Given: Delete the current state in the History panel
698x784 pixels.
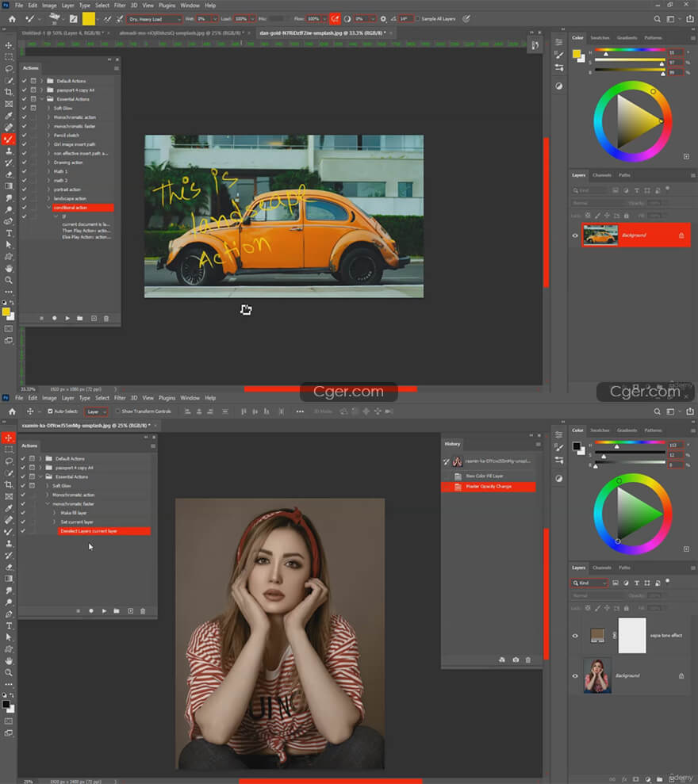Looking at the screenshot, I should [528, 660].
